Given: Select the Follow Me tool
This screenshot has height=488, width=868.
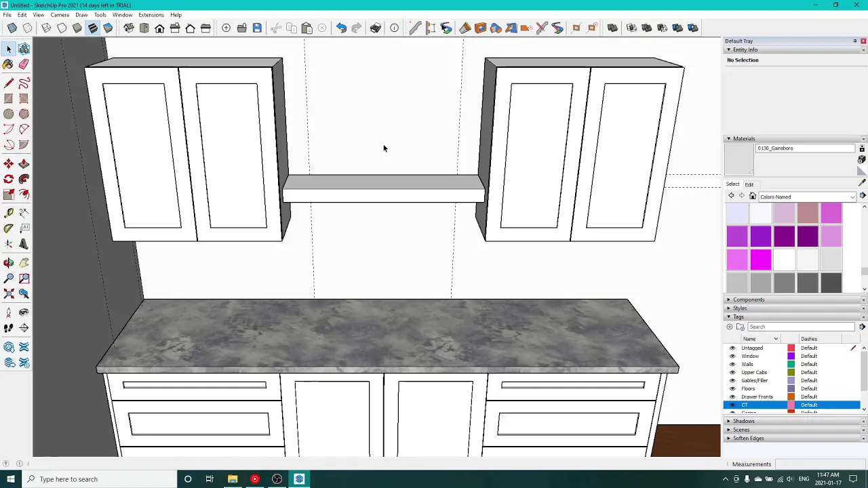Looking at the screenshot, I should pos(24,179).
